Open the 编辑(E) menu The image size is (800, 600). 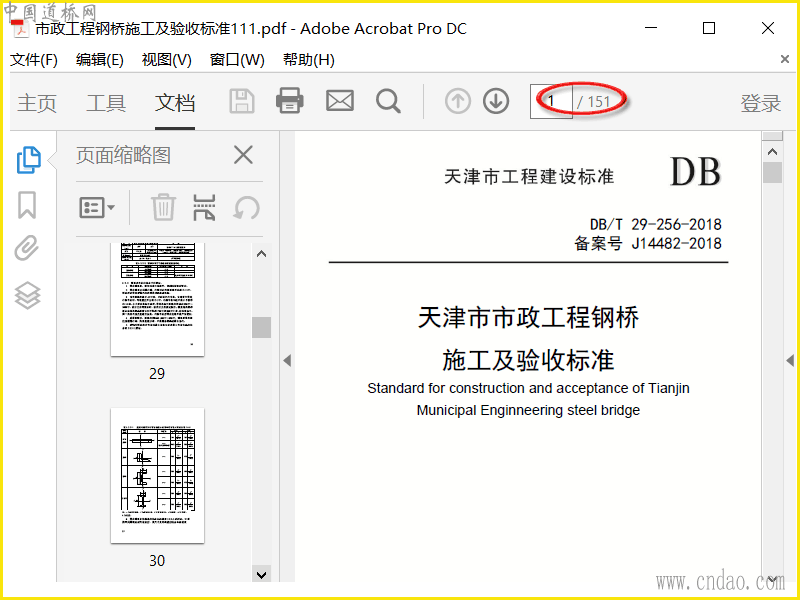pos(99,60)
